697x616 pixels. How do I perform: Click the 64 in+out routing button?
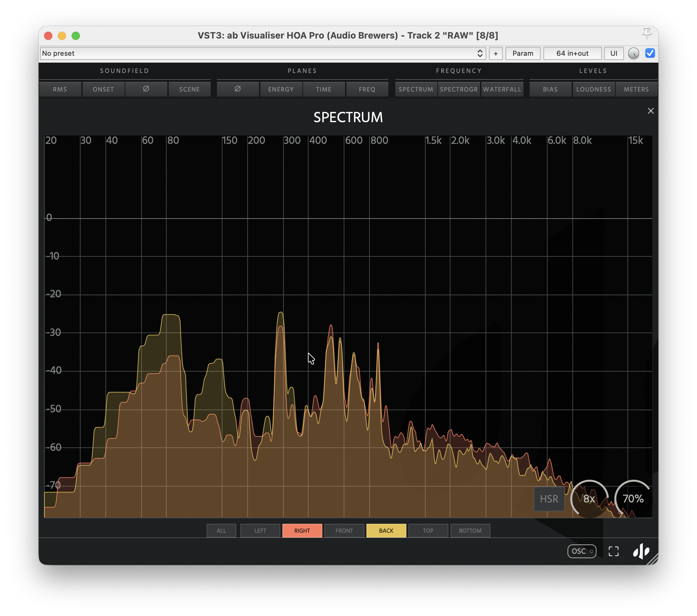click(572, 53)
